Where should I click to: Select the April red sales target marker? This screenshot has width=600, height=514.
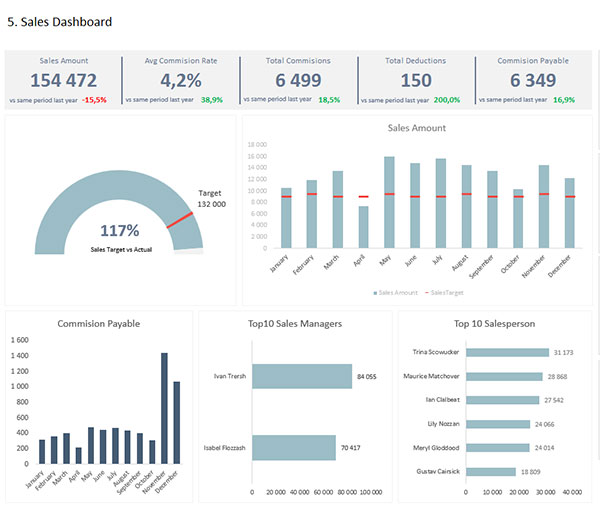click(364, 197)
